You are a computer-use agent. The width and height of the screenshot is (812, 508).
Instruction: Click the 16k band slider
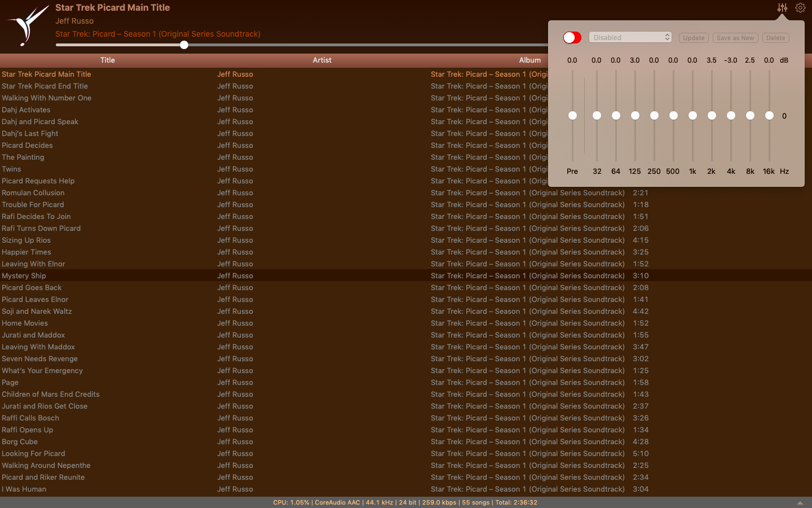[x=769, y=116]
